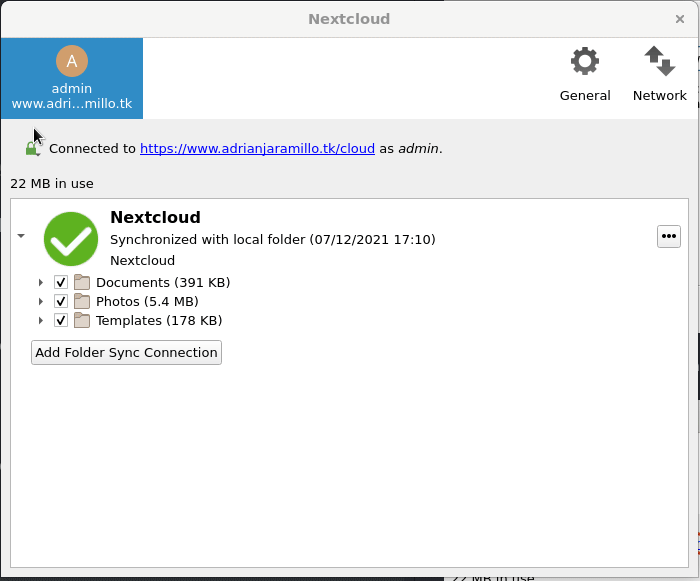Viewport: 700px width, 581px height.
Task: Click the Templates folder icon
Action: click(82, 320)
